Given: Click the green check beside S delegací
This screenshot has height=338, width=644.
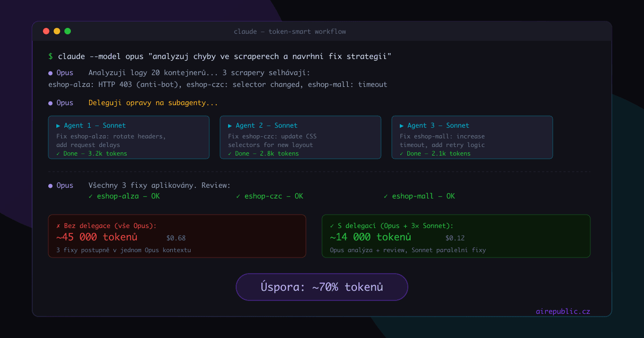Looking at the screenshot, I should pyautogui.click(x=333, y=225).
